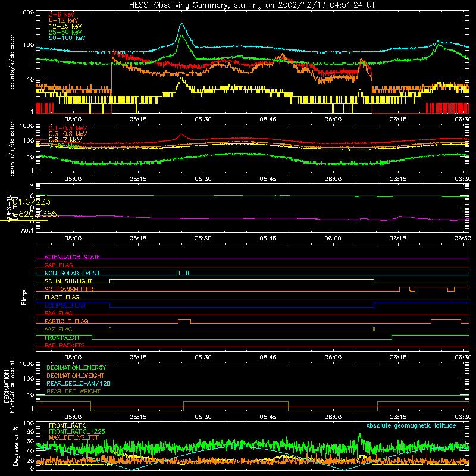Click the 0.8-7 MeV legend label
This screenshot has width=476, height=476.
[65, 140]
